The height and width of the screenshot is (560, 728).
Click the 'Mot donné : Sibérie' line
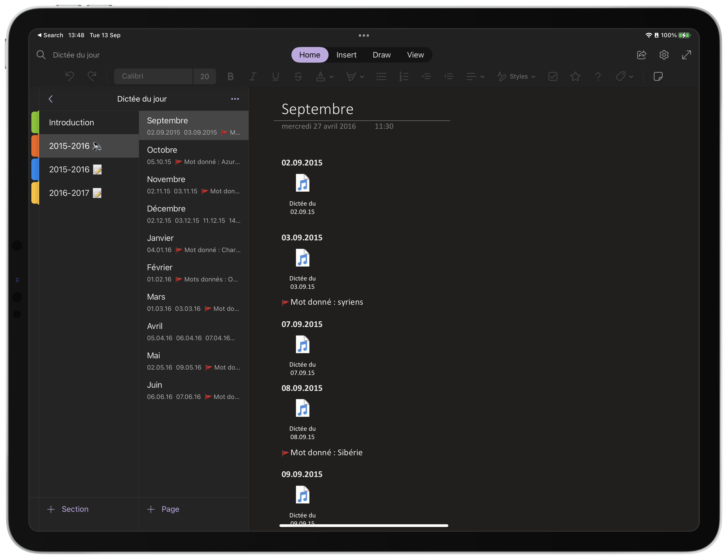pos(322,452)
